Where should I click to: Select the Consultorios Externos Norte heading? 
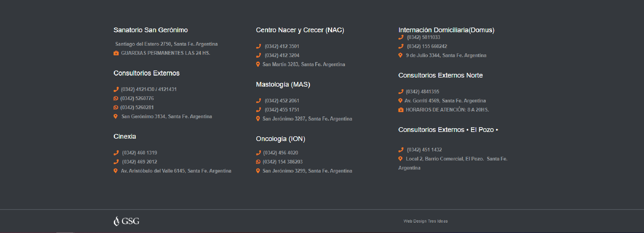tap(441, 76)
